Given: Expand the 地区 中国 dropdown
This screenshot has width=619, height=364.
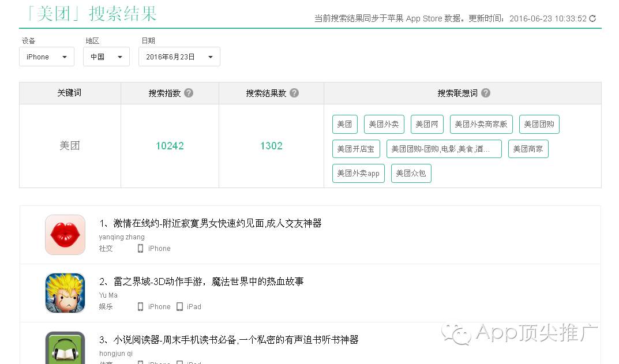Looking at the screenshot, I should (x=106, y=57).
